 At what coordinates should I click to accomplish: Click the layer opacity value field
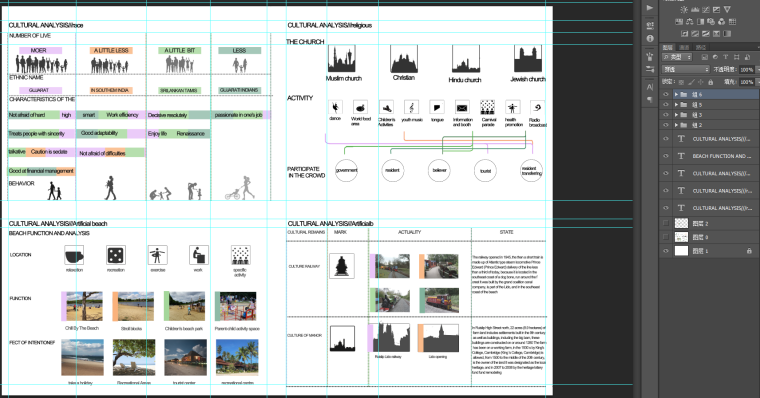746,70
